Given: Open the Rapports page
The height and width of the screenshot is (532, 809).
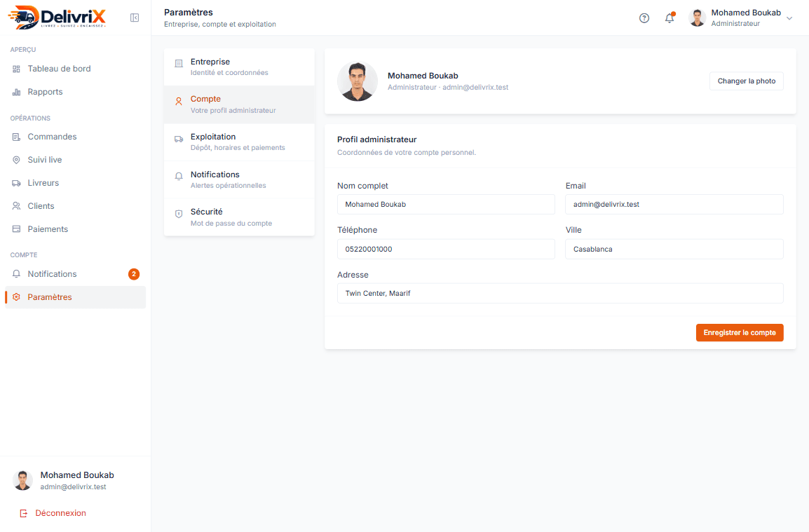Looking at the screenshot, I should coord(75,92).
